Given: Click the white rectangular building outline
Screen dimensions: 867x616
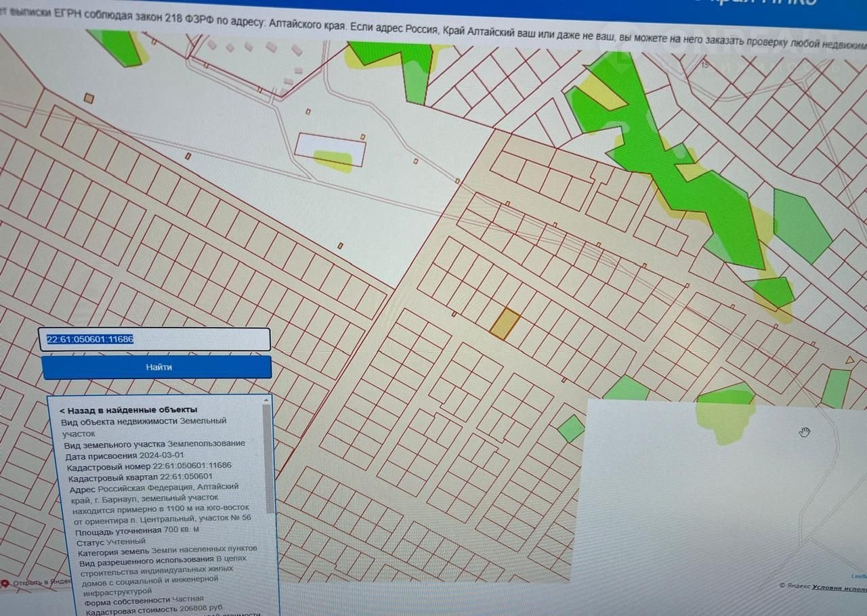Looking at the screenshot, I should click(x=331, y=149).
